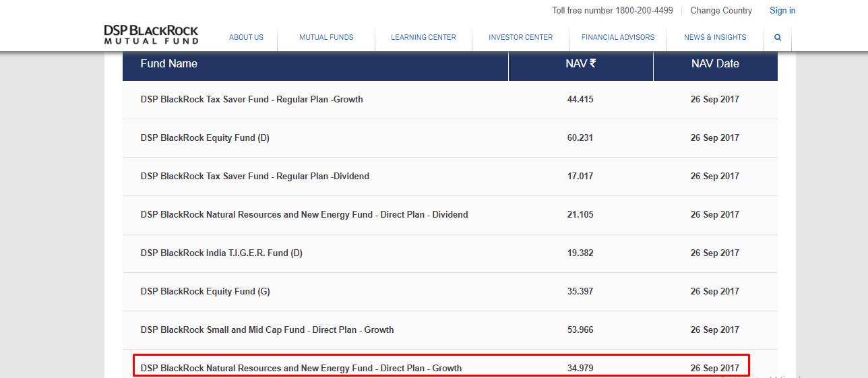Select Natural Resources Direct Plan Dividend name
The height and width of the screenshot is (378, 868).
(304, 215)
